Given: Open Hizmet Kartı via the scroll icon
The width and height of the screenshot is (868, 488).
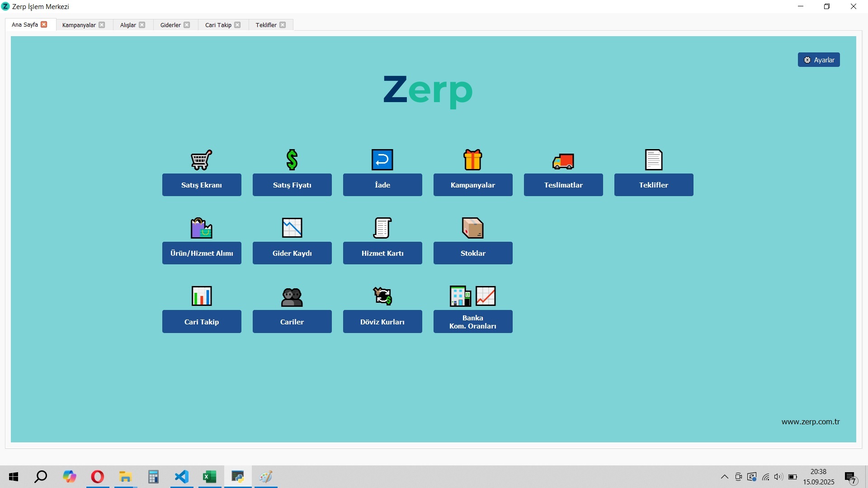Looking at the screenshot, I should 382,228.
